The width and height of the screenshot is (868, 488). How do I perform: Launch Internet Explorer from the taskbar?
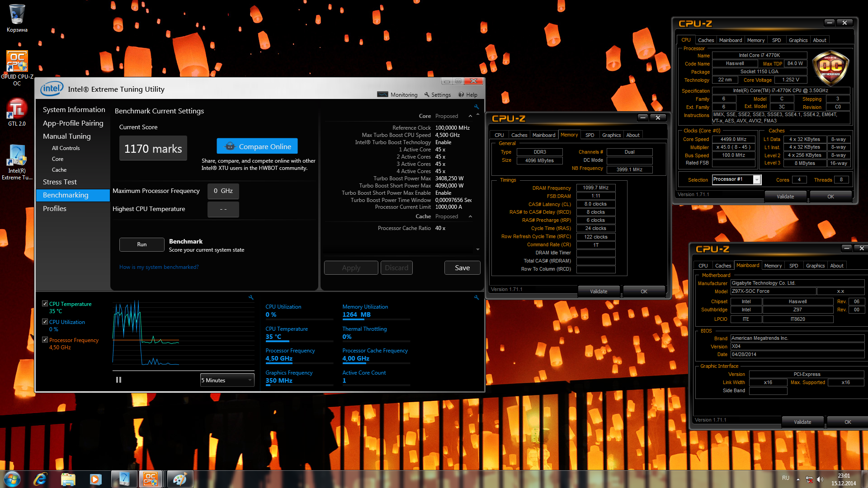click(40, 479)
